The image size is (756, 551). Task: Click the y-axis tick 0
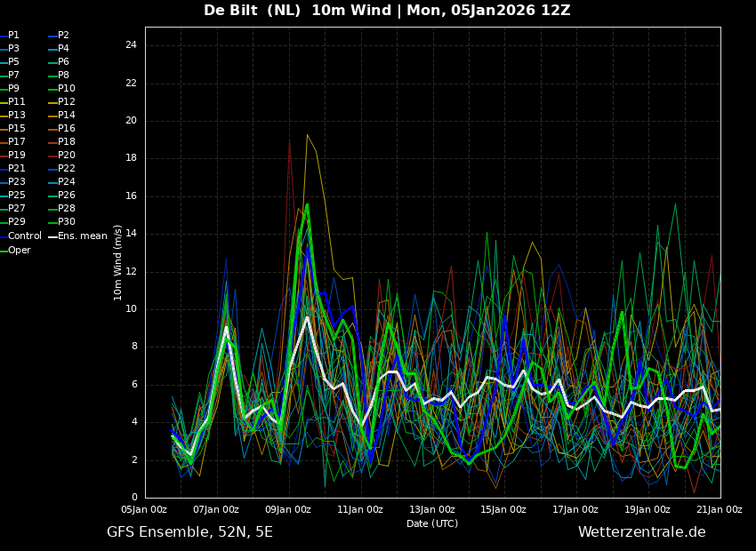134,498
